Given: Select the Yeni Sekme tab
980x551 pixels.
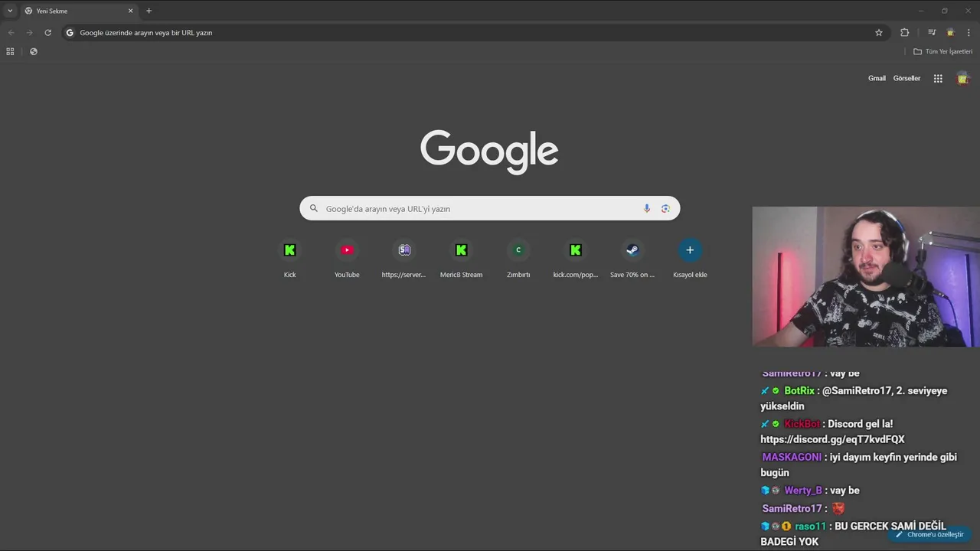Looking at the screenshot, I should coord(79,11).
